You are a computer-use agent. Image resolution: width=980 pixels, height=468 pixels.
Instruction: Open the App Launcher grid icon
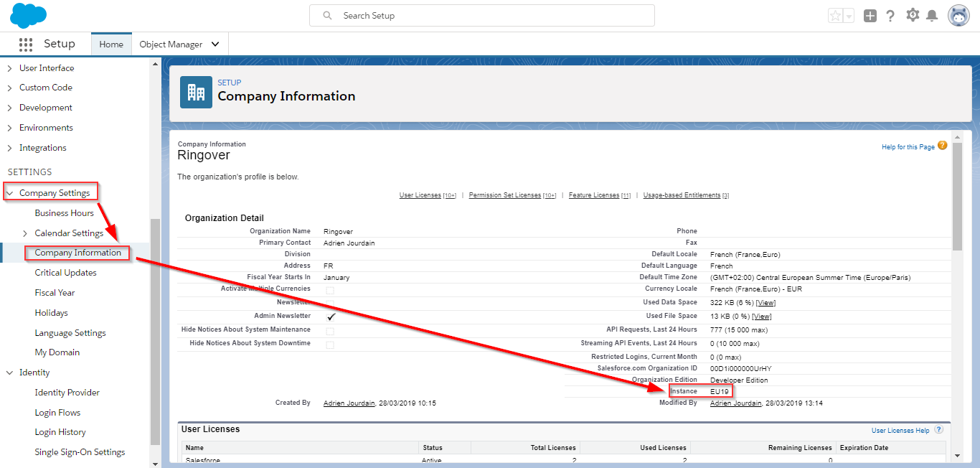click(x=26, y=44)
